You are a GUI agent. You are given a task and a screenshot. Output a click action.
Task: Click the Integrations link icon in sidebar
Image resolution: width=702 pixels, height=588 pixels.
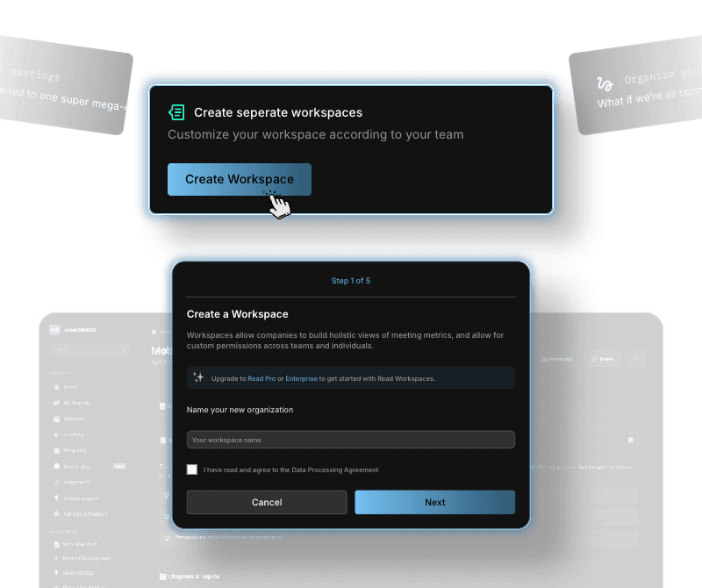coord(56,483)
